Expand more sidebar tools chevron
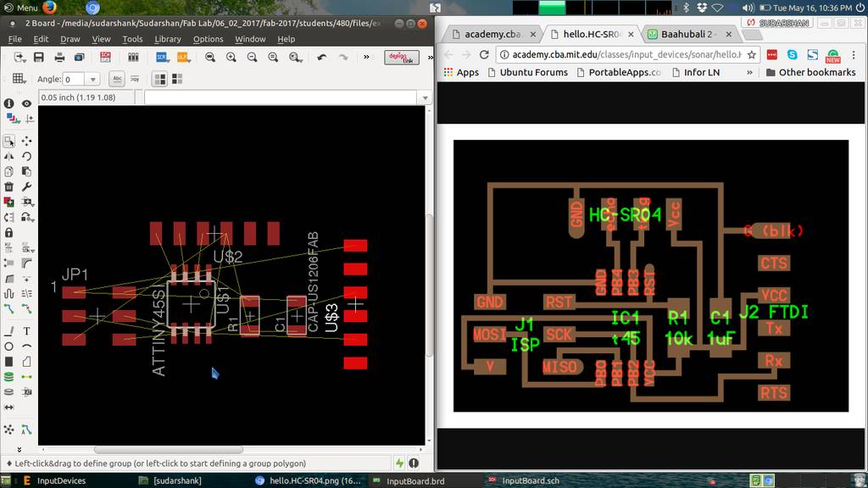This screenshot has width=868, height=488. 19,449
